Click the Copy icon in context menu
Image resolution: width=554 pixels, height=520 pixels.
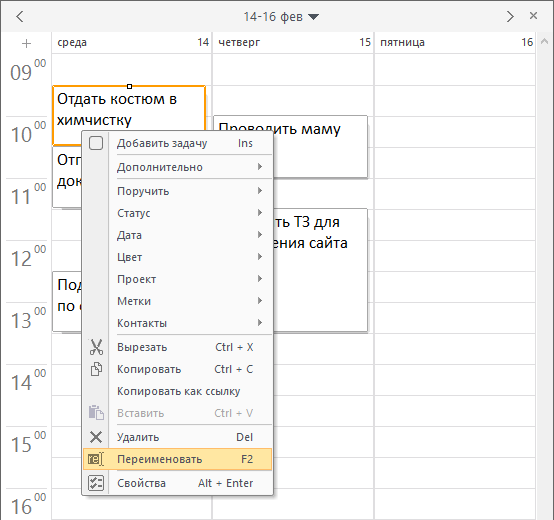[x=96, y=369]
